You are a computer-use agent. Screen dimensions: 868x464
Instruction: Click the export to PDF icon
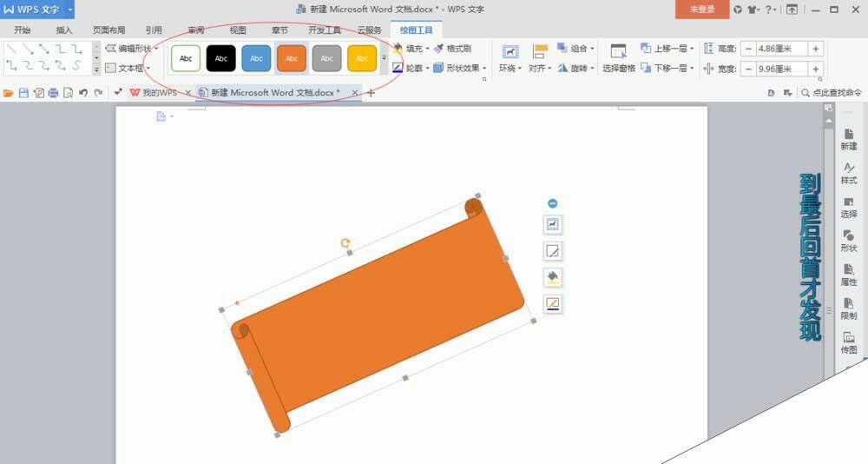coord(38,93)
